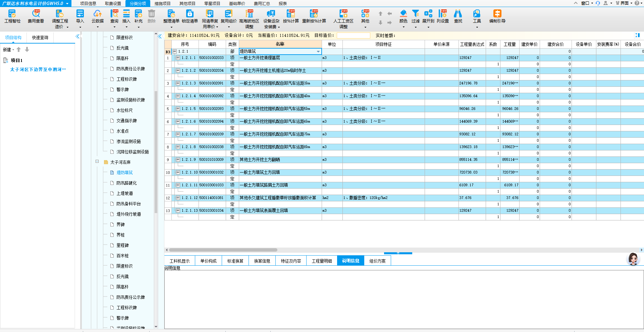Open the 报表 menu tab

[283, 3]
